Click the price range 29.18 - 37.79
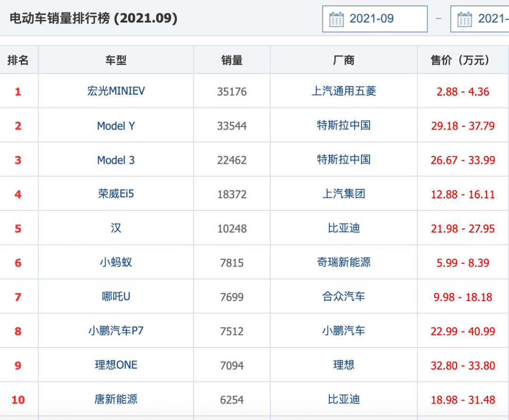The height and width of the screenshot is (420, 509). pyautogui.click(x=463, y=126)
